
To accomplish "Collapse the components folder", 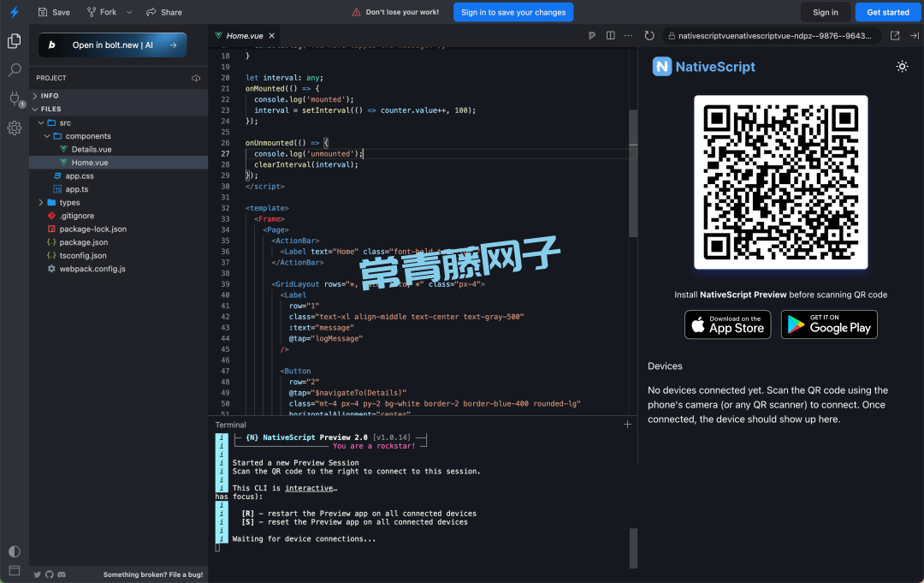I will tap(87, 136).
